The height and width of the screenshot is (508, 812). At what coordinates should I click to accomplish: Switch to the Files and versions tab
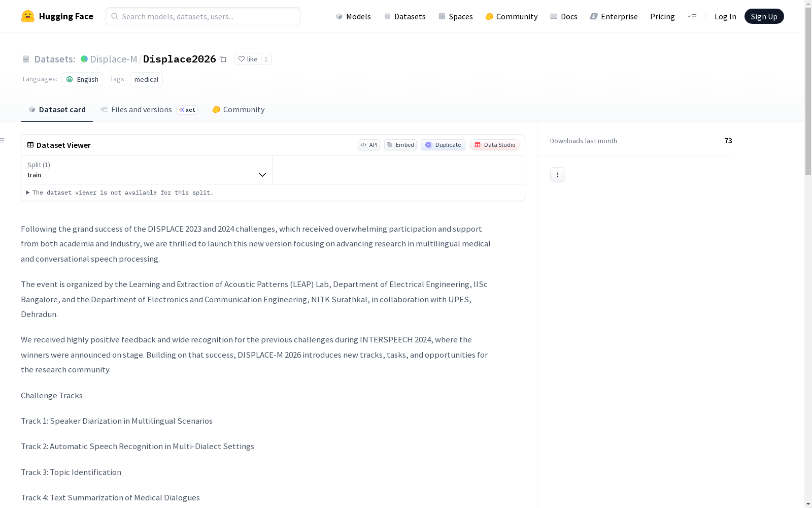pyautogui.click(x=149, y=110)
